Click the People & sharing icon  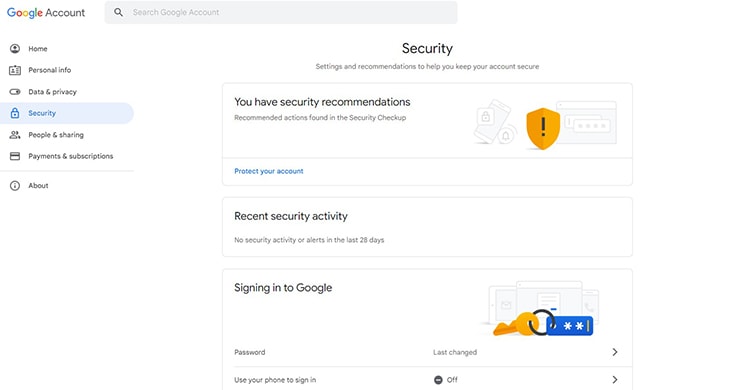click(15, 135)
